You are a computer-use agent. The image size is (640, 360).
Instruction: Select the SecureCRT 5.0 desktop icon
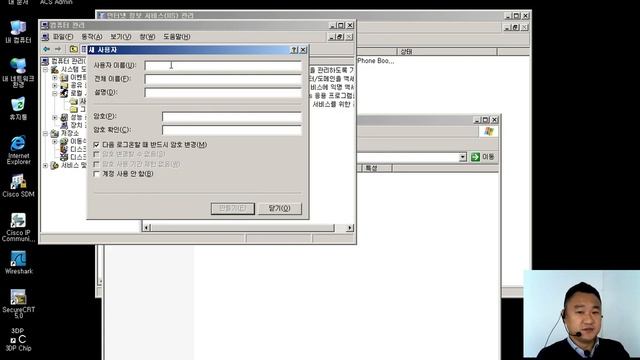18,304
